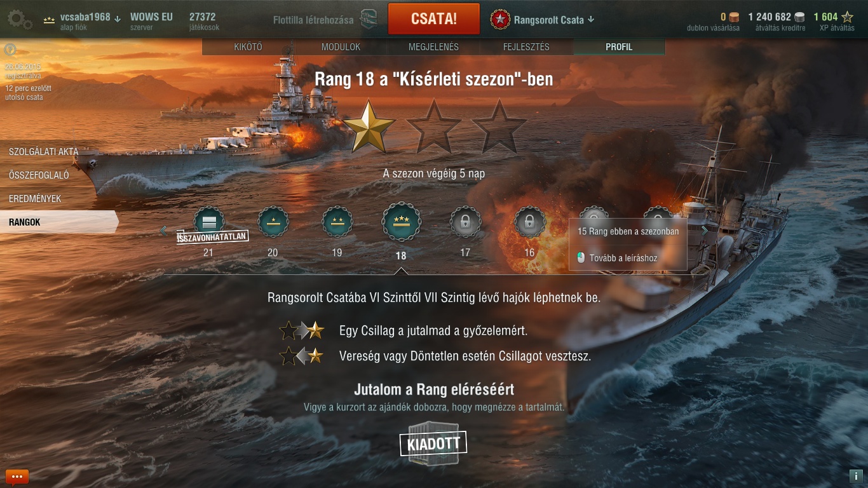
Task: Open the Rangsorolt Csata battle type dropdown
Action: pos(591,19)
